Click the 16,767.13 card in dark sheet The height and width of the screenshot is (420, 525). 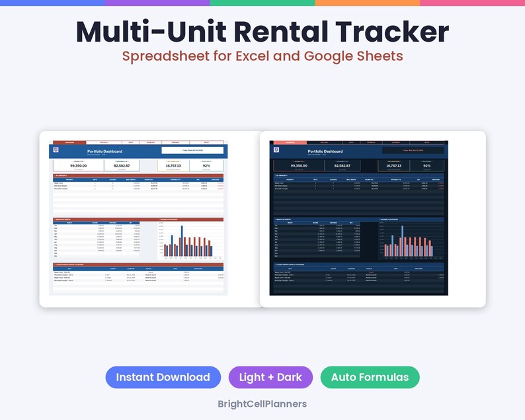[394, 165]
